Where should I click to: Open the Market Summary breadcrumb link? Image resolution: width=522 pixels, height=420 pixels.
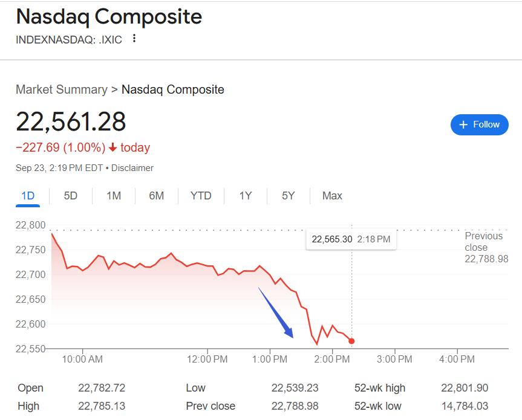point(61,90)
